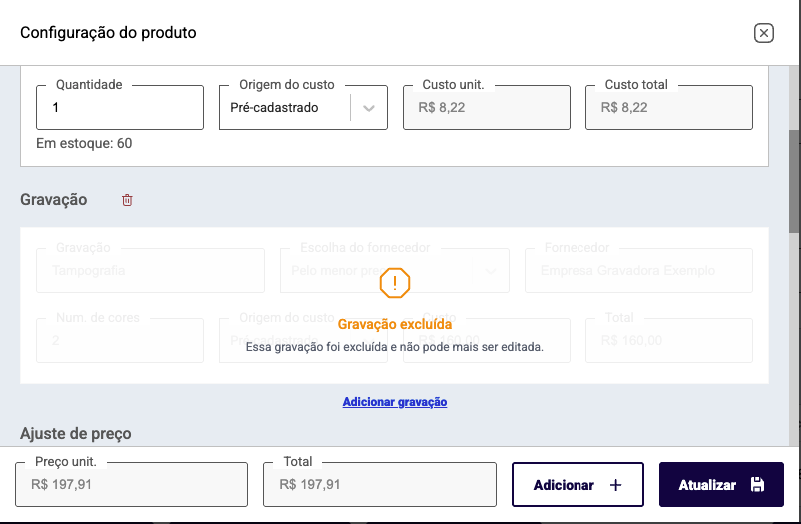Click the plus icon on Adicionar
801x524 pixels.
615,485
